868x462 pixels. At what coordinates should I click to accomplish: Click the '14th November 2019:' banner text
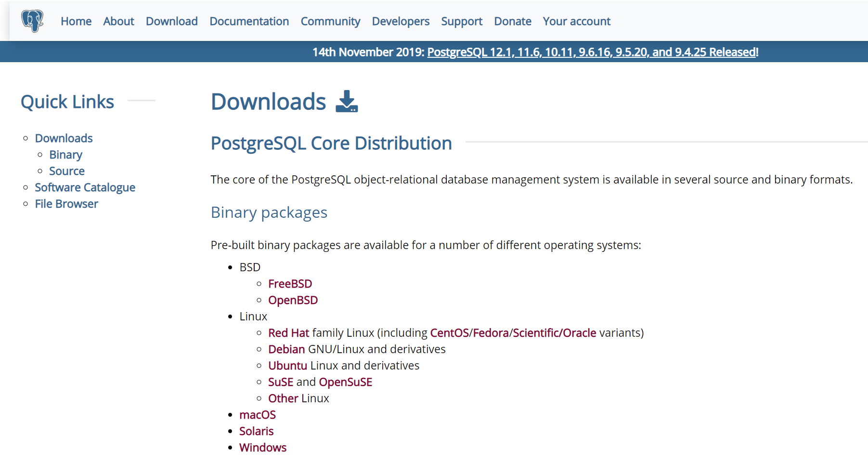(368, 52)
